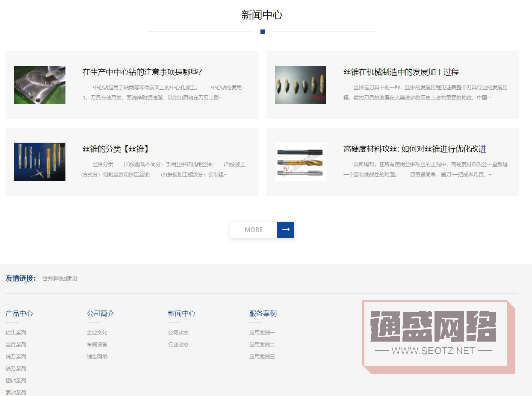Go to 钻头系列 product category
This screenshot has width=532, height=396.
click(16, 333)
